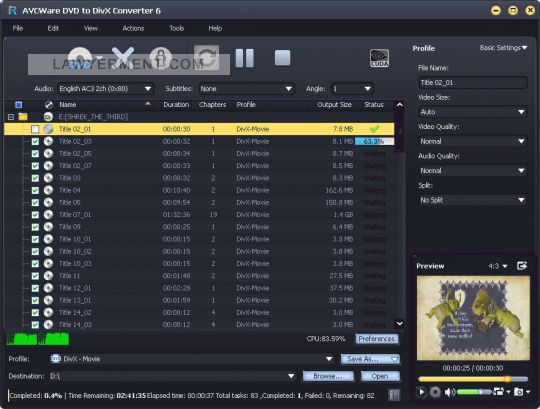Click the Browse... button
The image size is (540, 409).
328,376
